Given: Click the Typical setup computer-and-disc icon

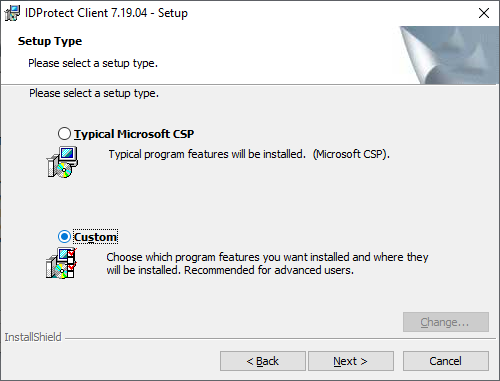Looking at the screenshot, I should point(62,162).
